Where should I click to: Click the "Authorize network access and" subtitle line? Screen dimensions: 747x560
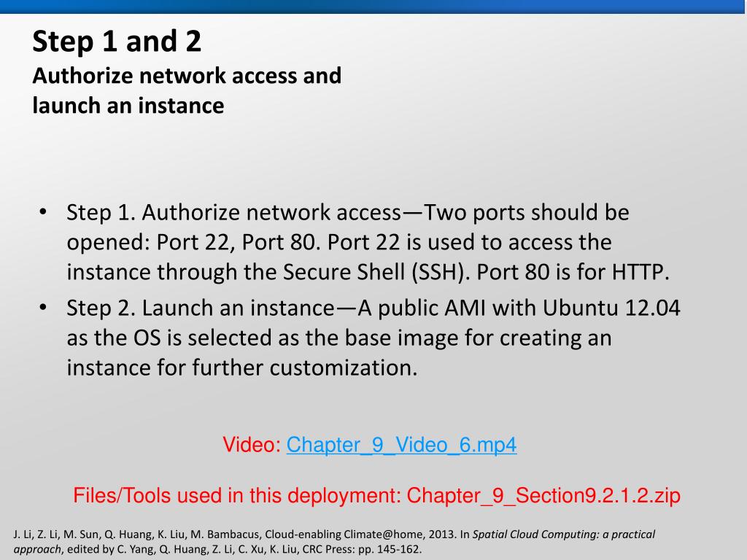(x=187, y=76)
